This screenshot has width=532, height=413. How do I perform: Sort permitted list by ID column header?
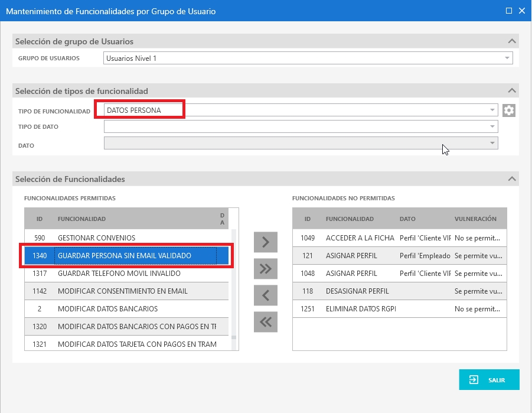coord(40,219)
